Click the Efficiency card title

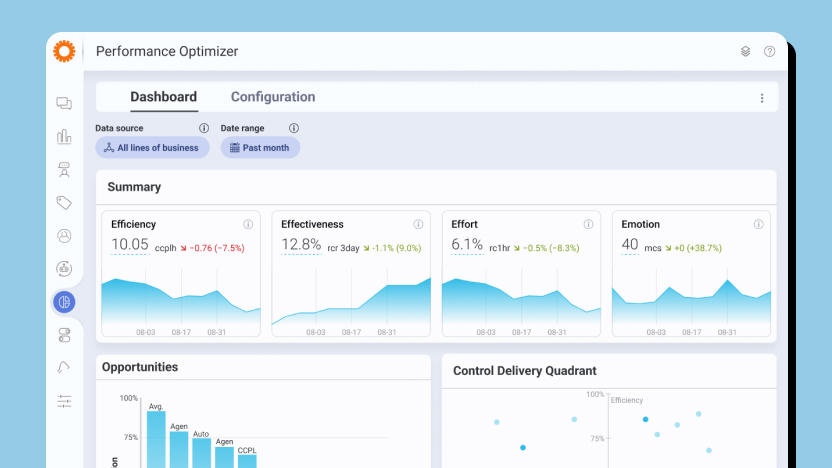pyautogui.click(x=133, y=224)
